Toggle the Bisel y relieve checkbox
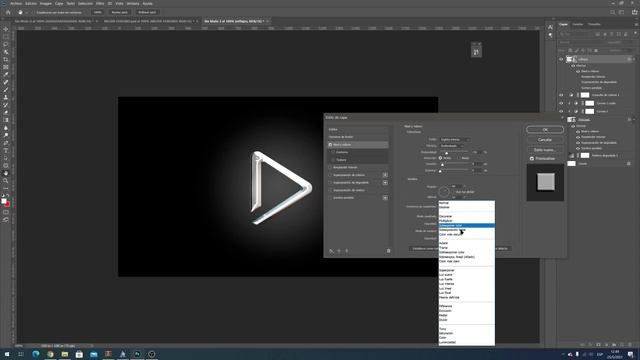 coord(330,144)
